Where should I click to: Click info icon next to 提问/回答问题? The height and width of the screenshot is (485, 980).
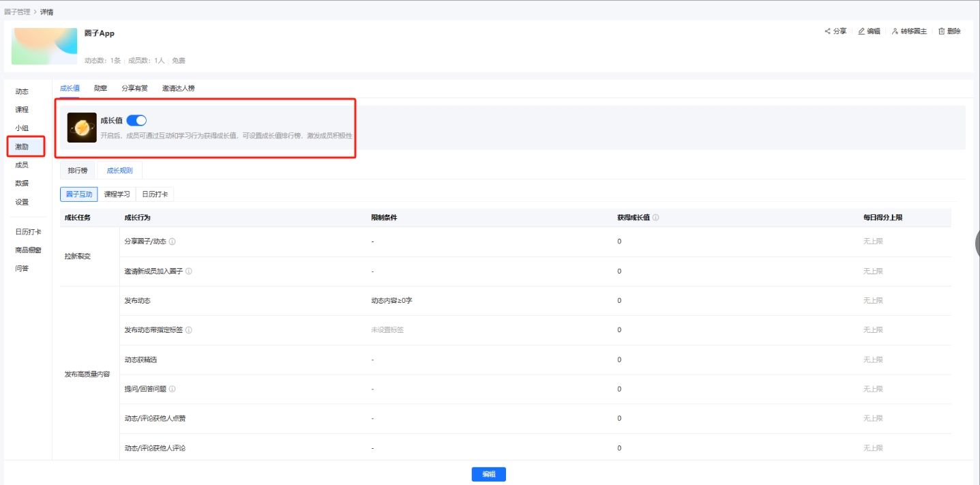(x=173, y=390)
